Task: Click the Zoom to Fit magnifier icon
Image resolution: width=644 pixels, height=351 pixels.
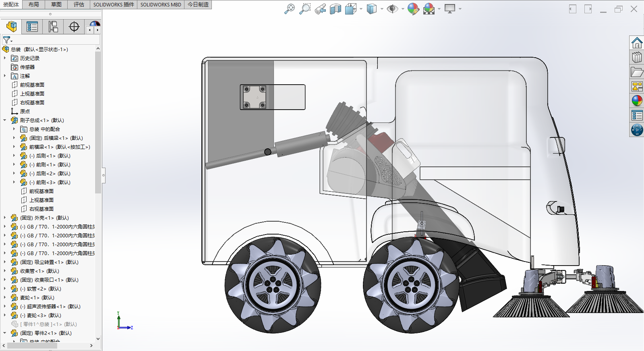Action: (x=290, y=9)
